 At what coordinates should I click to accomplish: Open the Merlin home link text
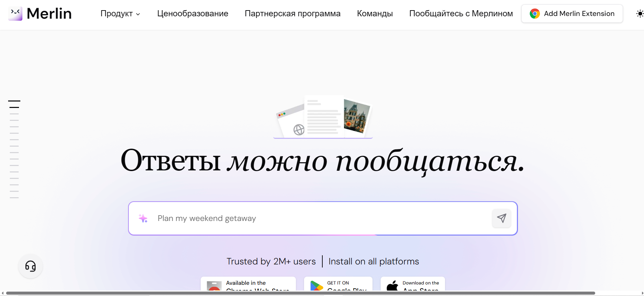tap(49, 14)
